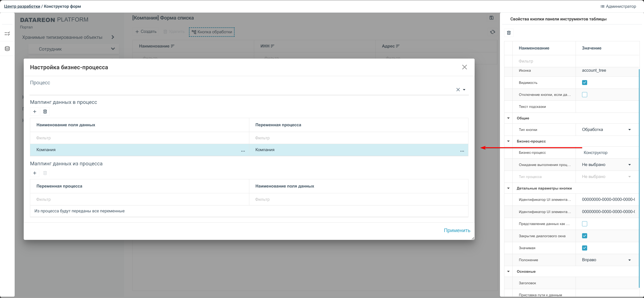Collapse the Бизнес-процесс properties group

tap(508, 141)
